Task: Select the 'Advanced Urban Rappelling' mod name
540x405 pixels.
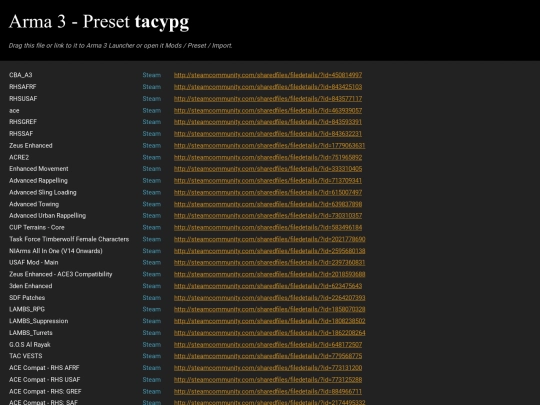Action: pyautogui.click(x=48, y=216)
